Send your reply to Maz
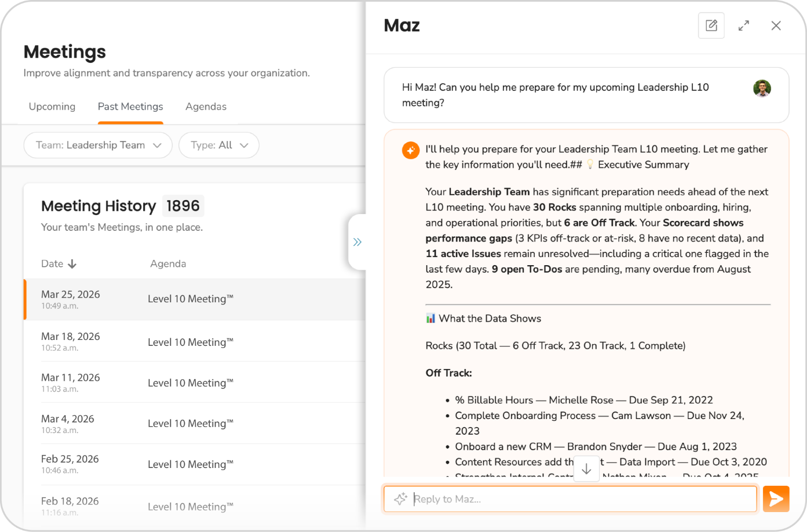This screenshot has width=807, height=532. coord(776,499)
